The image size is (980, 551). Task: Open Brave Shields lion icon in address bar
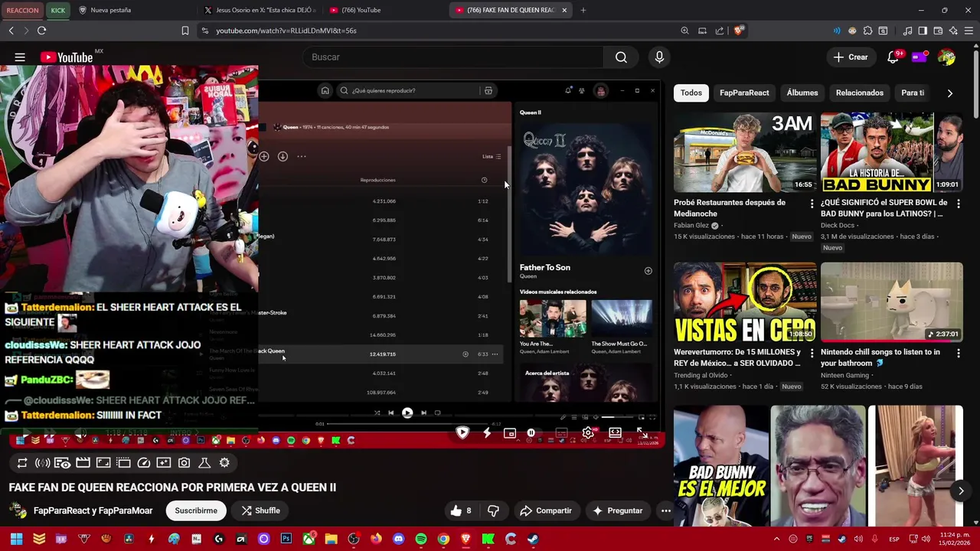(x=738, y=31)
